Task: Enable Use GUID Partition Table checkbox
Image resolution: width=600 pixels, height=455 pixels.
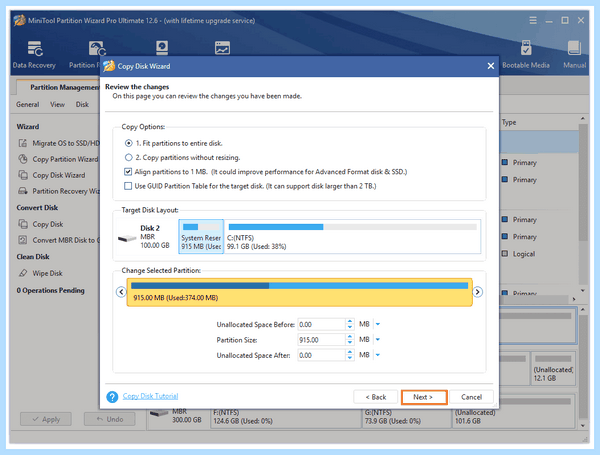Action: click(128, 186)
